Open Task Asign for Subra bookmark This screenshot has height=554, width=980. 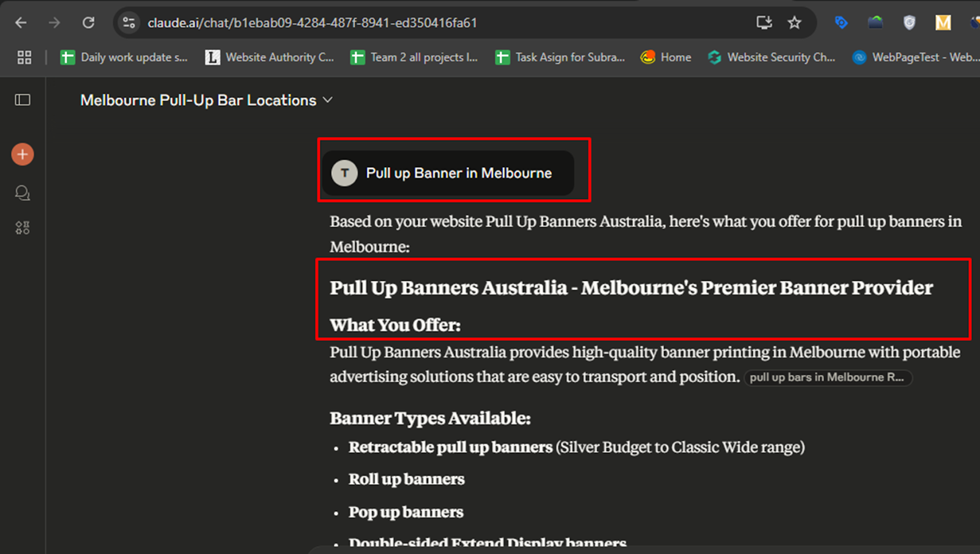tap(560, 58)
